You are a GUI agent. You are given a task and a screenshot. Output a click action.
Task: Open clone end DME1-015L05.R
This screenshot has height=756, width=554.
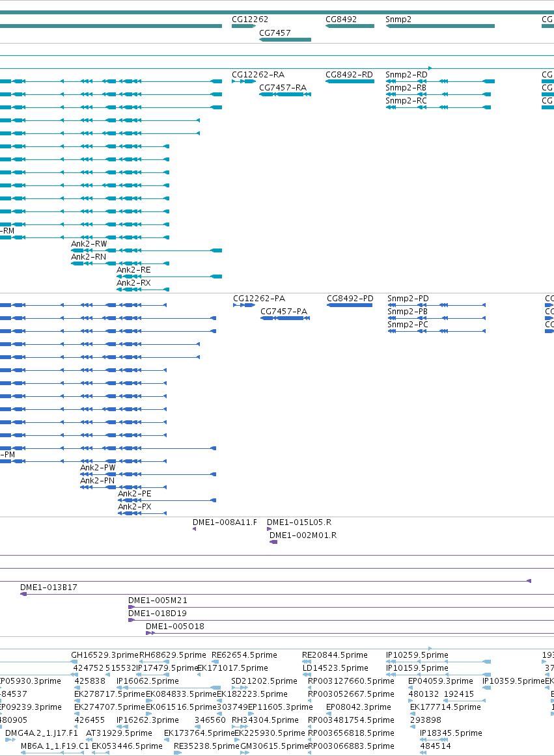click(x=299, y=522)
